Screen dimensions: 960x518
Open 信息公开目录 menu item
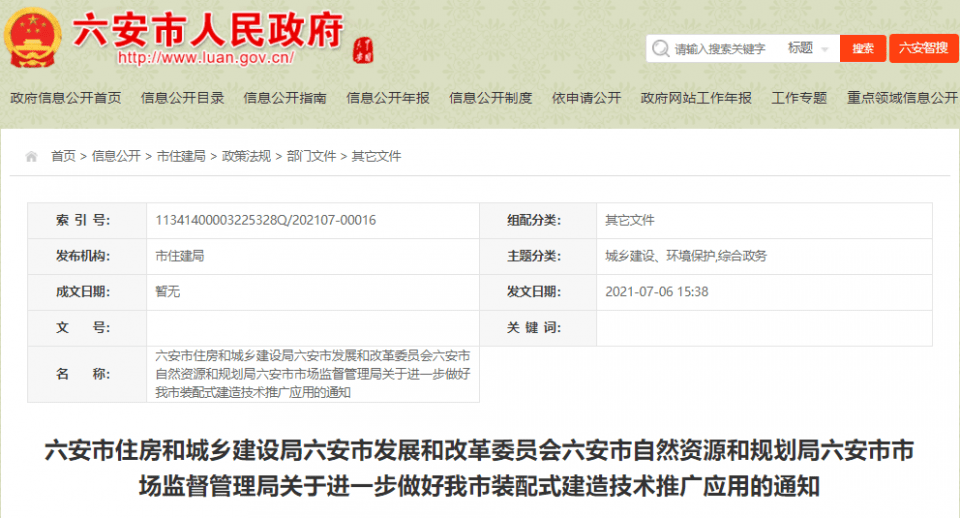[182, 98]
